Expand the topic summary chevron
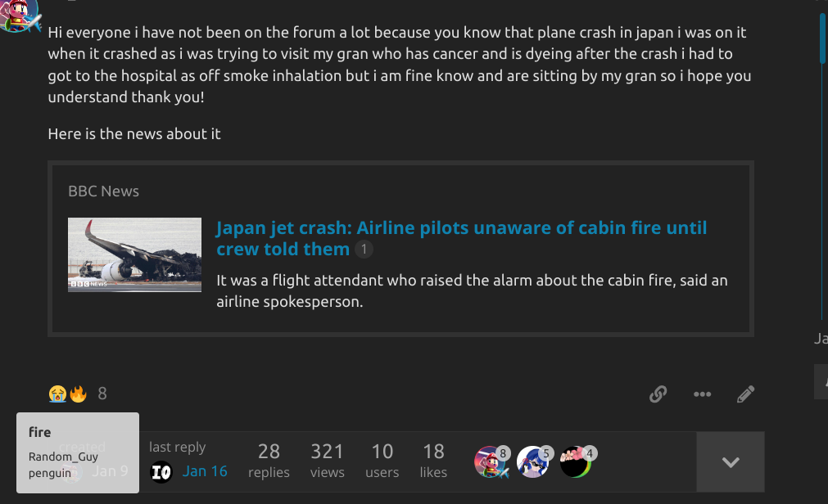The width and height of the screenshot is (828, 504). click(731, 462)
